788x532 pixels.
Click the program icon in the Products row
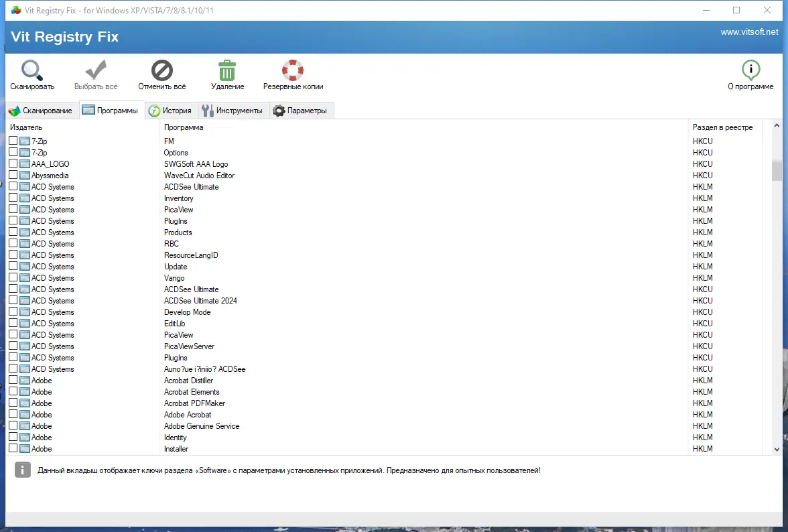point(25,232)
